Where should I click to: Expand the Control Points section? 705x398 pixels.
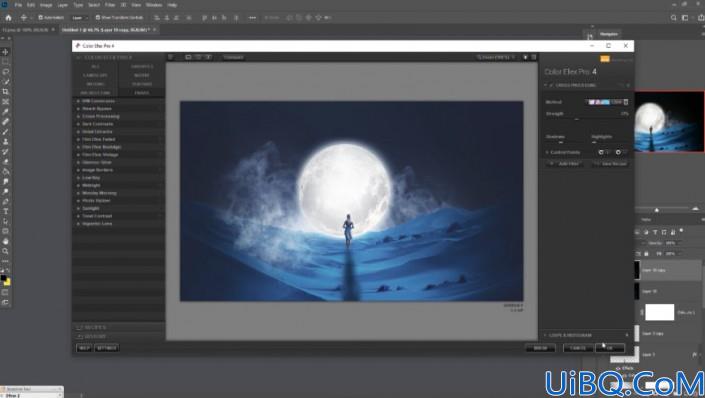[x=565, y=152]
